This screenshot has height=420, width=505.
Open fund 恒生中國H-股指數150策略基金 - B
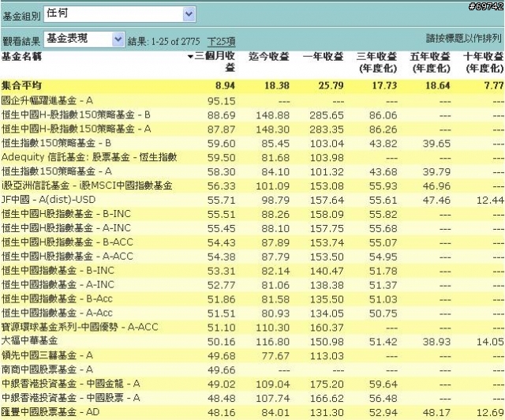click(x=76, y=114)
